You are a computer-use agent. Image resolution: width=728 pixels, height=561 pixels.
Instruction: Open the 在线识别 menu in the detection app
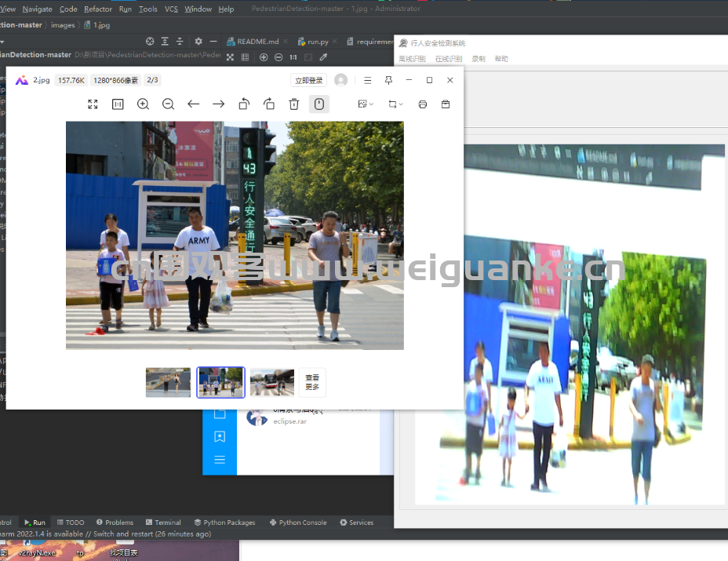(449, 59)
